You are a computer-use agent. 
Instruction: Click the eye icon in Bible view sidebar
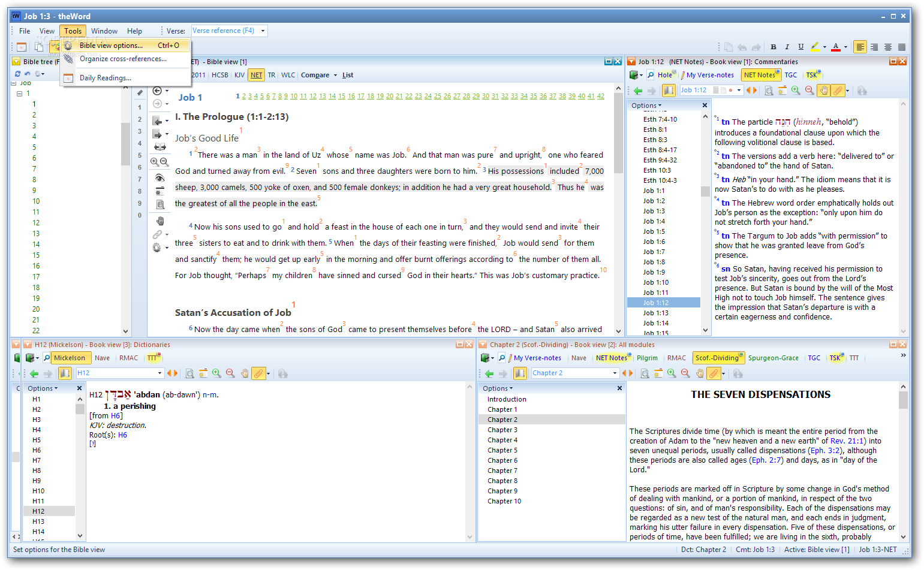pyautogui.click(x=159, y=177)
